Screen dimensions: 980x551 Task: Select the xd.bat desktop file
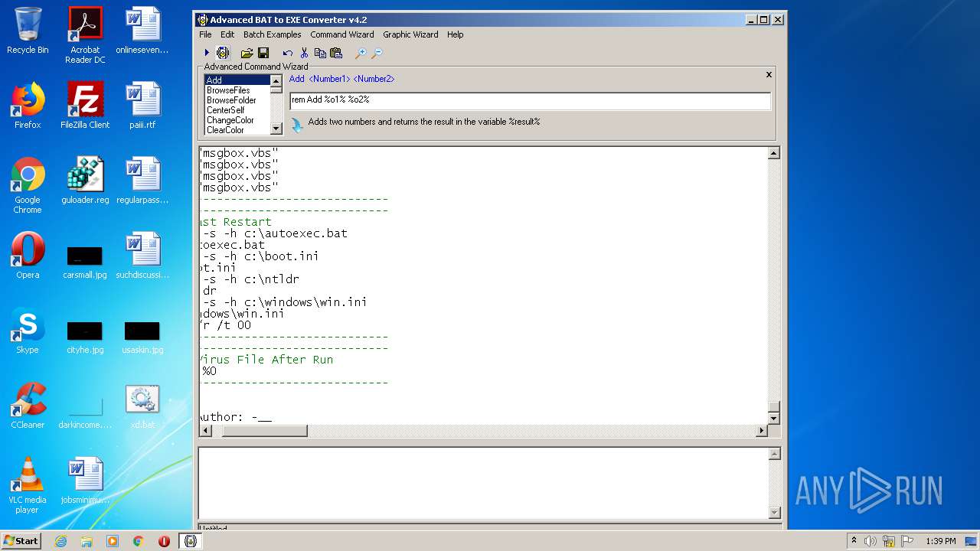pos(142,406)
